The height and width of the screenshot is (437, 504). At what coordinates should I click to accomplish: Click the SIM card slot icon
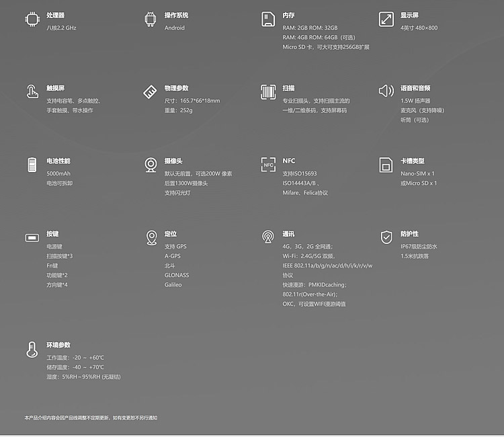click(386, 165)
